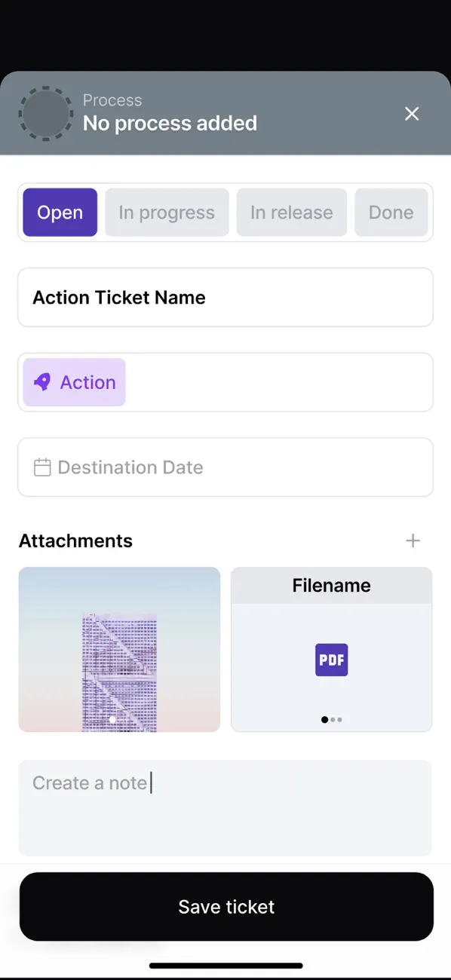The width and height of the screenshot is (451, 980).
Task: Switch ticket status to In progress
Action: pos(167,212)
